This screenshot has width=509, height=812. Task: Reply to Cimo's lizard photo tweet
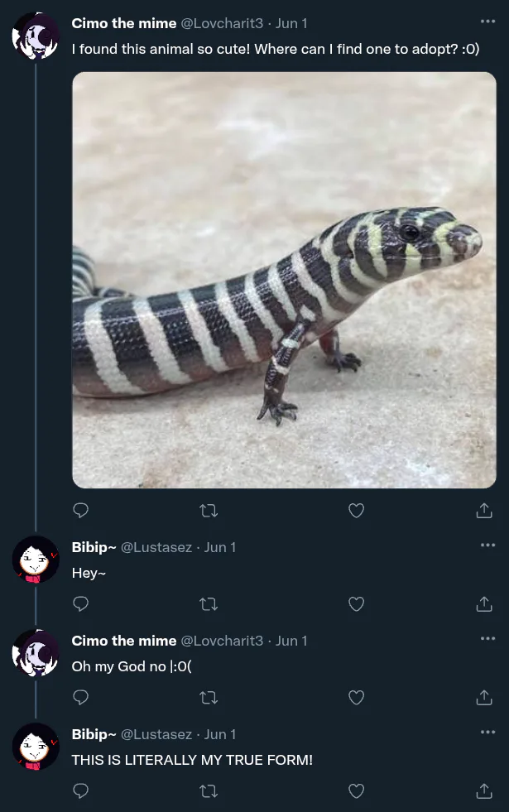point(81,511)
